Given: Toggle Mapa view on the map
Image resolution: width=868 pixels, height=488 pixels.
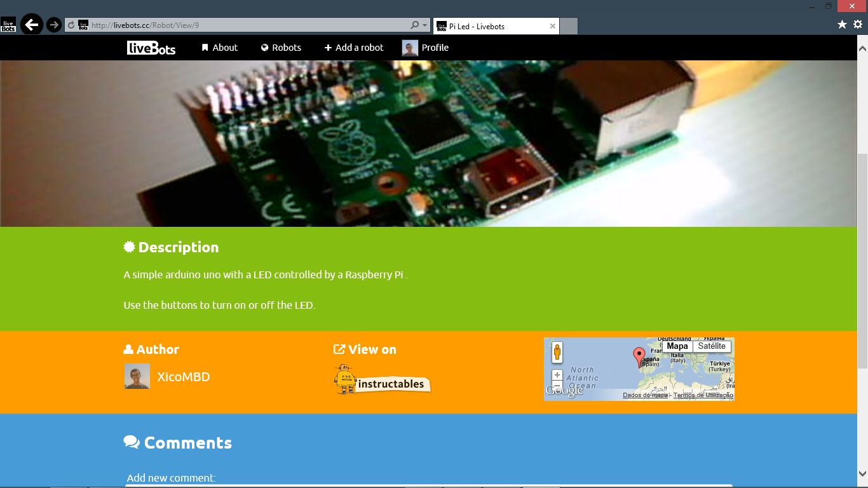Looking at the screenshot, I should (x=677, y=346).
